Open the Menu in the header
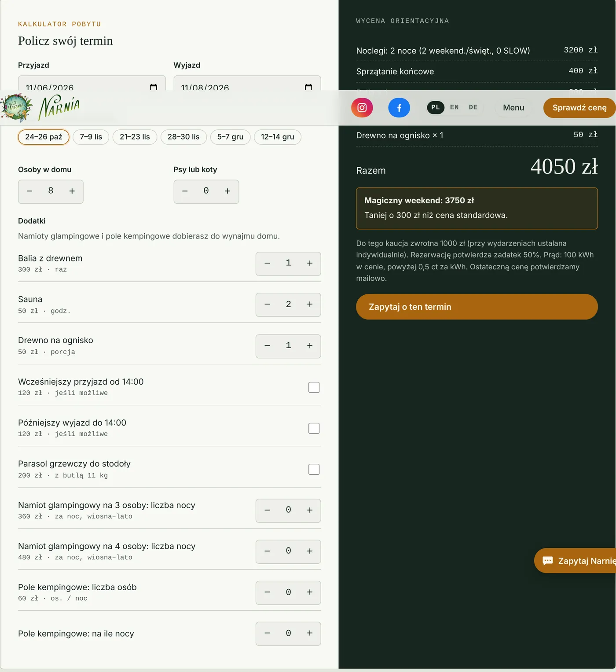 (513, 108)
